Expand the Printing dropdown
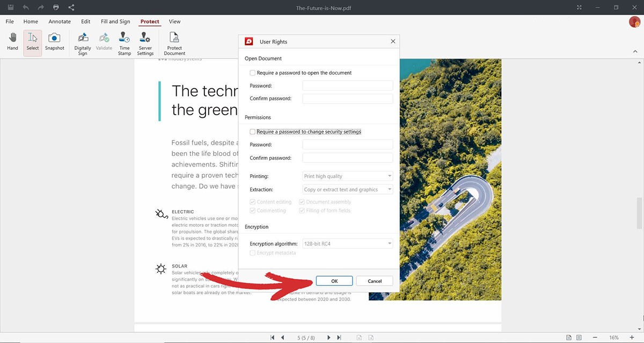This screenshot has width=644, height=343. 348,176
